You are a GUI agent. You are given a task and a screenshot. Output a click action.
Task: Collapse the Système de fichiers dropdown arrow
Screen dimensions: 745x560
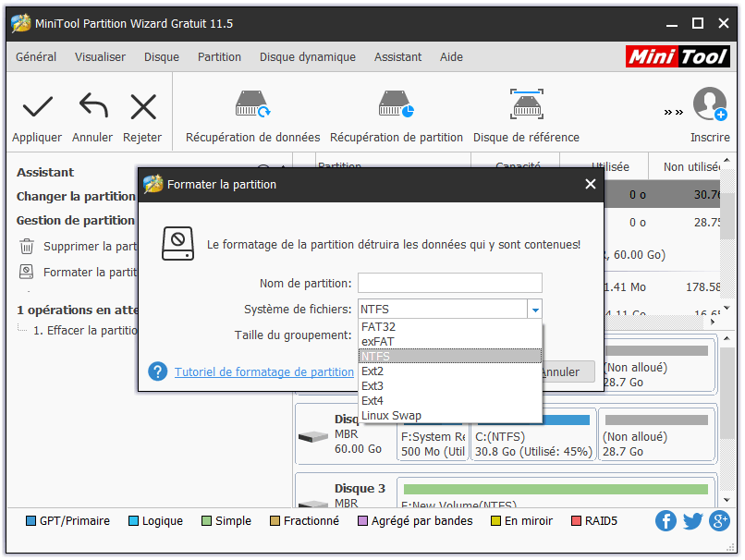(x=535, y=310)
